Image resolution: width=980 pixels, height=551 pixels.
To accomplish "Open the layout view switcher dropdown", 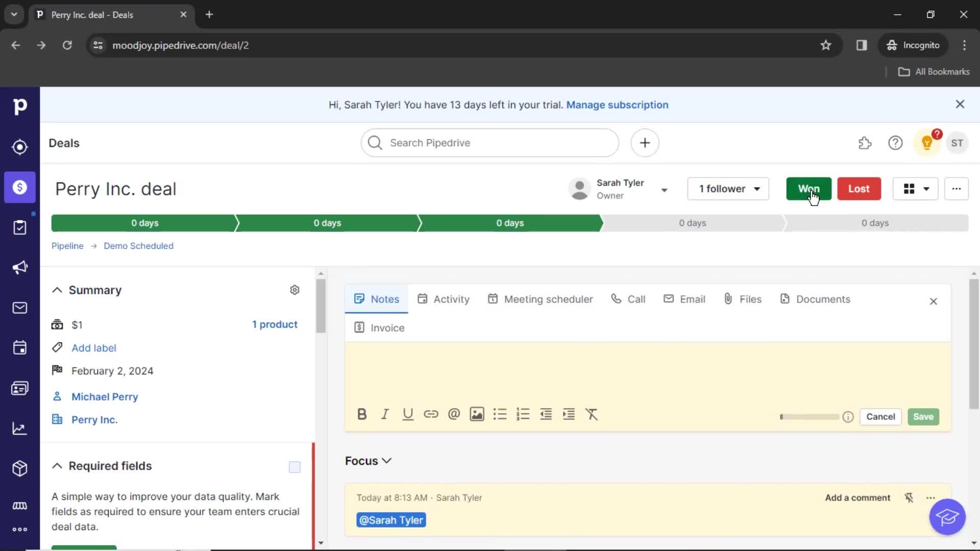I will pos(916,189).
